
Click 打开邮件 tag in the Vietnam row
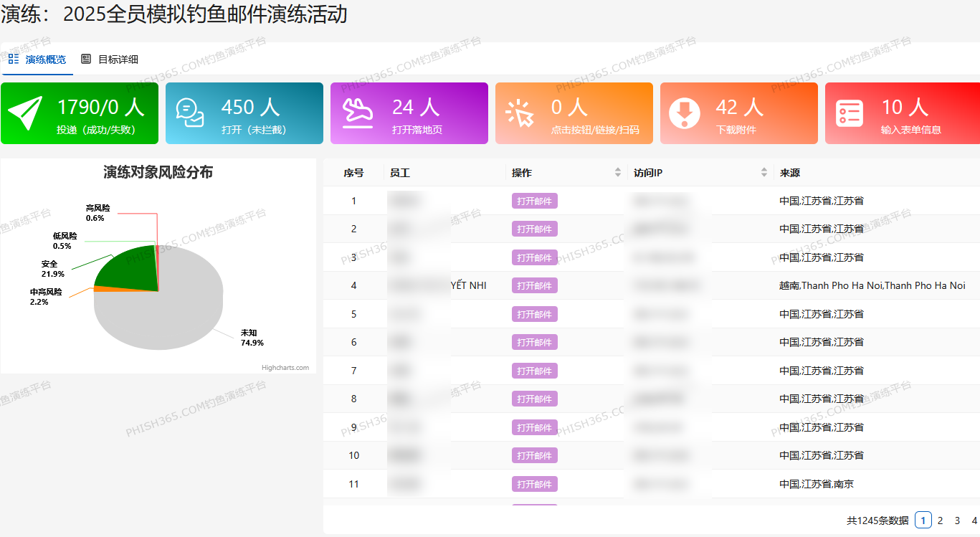534,286
